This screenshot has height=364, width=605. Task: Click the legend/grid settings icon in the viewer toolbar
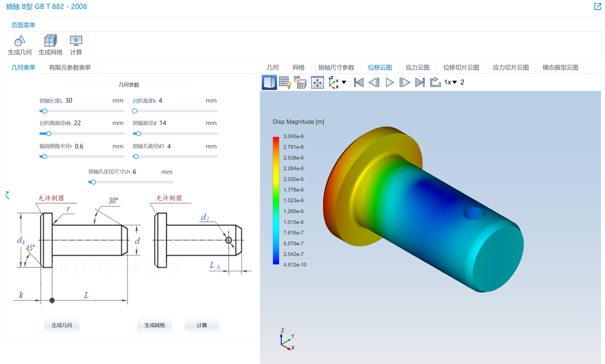tap(300, 82)
